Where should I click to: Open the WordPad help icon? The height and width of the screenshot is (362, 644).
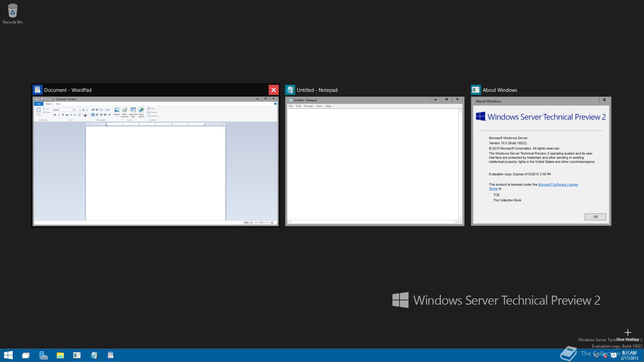click(275, 104)
